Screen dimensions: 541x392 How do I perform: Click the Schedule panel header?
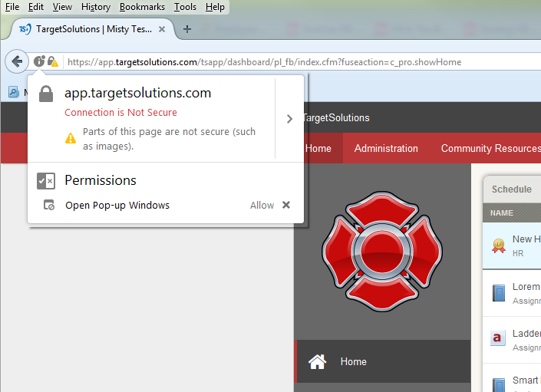tap(512, 189)
